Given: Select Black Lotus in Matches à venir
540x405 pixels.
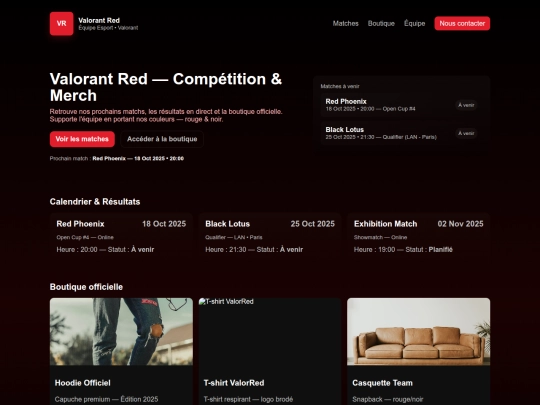Looking at the screenshot, I should (x=344, y=130).
